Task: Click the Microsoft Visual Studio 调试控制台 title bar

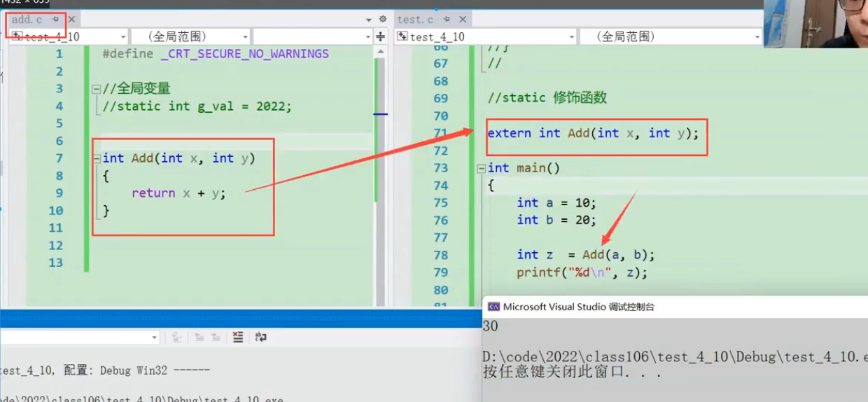Action: pyautogui.click(x=675, y=307)
